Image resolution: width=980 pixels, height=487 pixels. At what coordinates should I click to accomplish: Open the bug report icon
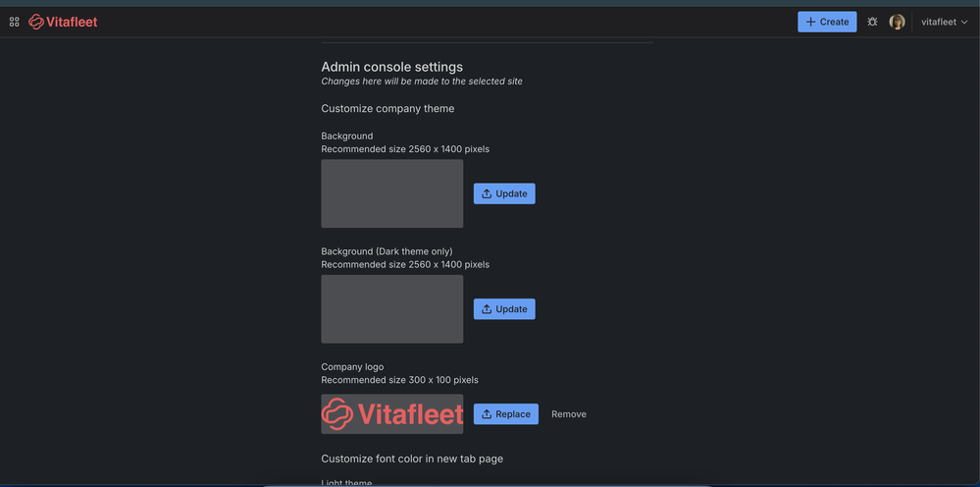pos(872,22)
